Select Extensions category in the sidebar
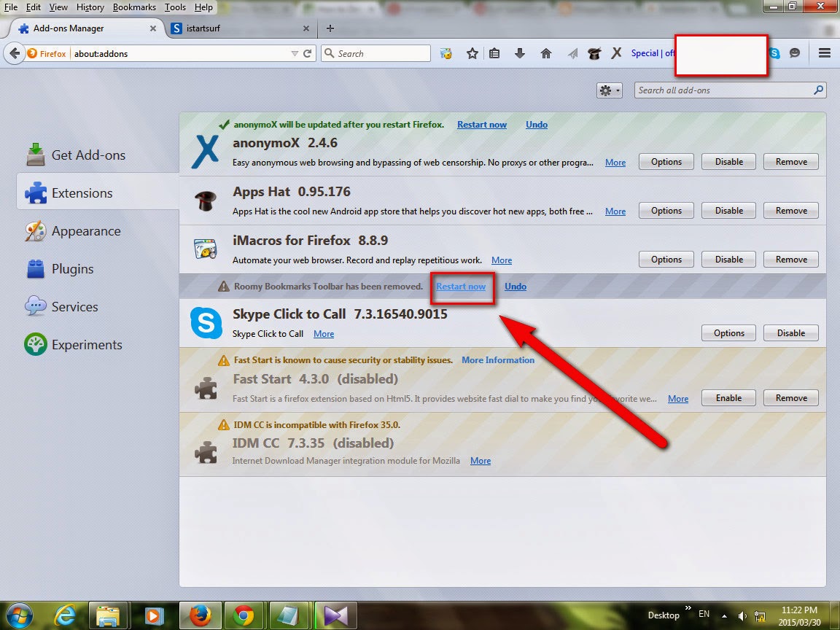Viewport: 840px width, 630px height. click(98, 191)
